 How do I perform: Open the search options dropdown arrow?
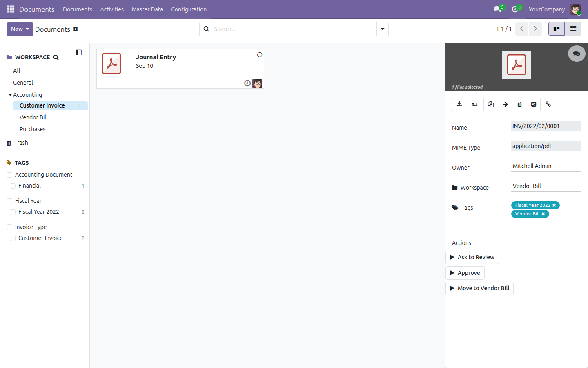point(383,29)
